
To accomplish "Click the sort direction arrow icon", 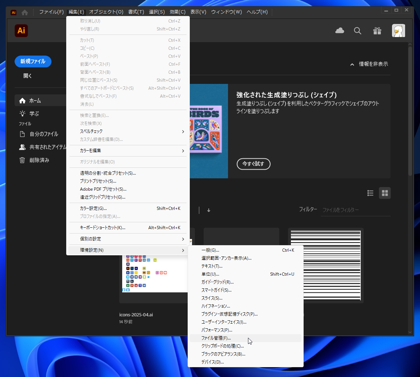I will click(x=209, y=210).
